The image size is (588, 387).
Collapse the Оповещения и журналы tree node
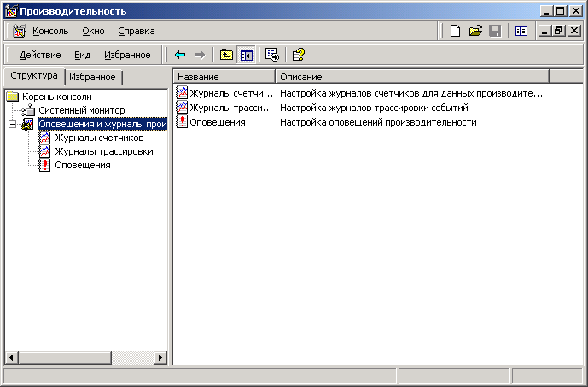[13, 124]
